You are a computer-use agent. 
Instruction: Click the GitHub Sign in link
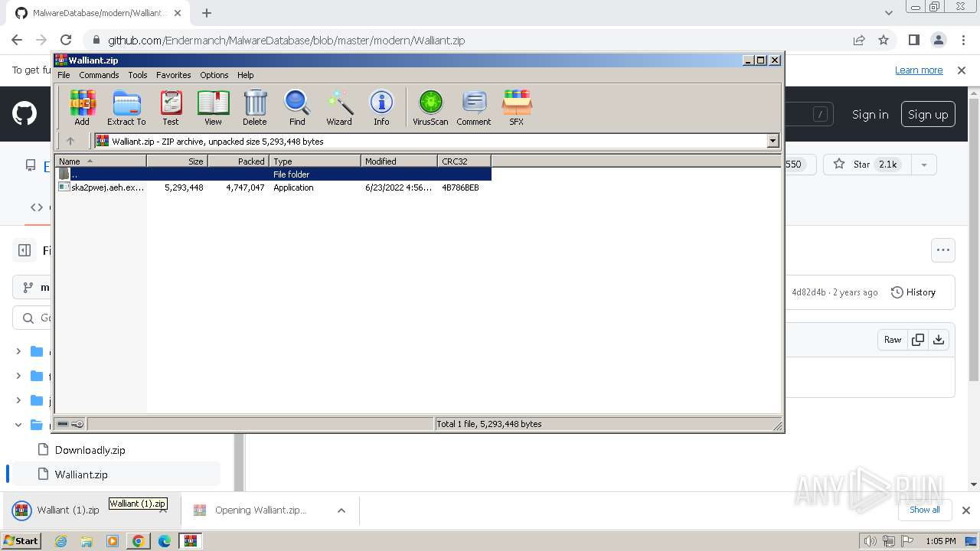(x=870, y=114)
